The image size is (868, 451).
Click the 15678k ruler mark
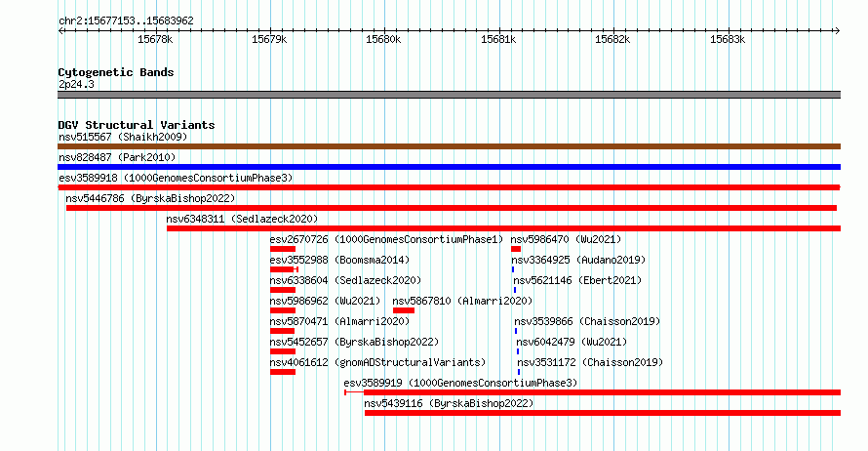click(155, 39)
